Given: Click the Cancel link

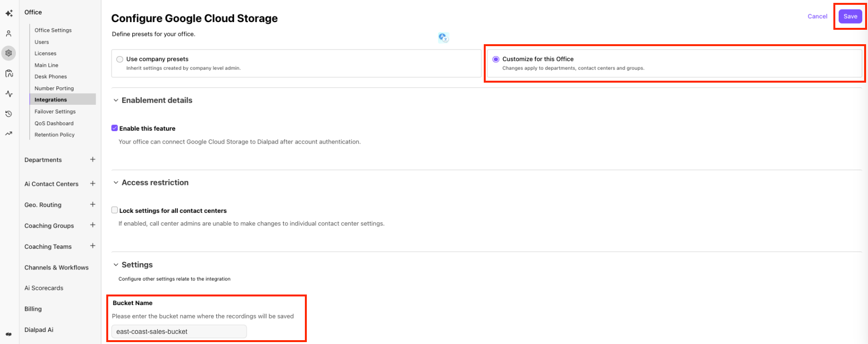Looking at the screenshot, I should click(818, 16).
